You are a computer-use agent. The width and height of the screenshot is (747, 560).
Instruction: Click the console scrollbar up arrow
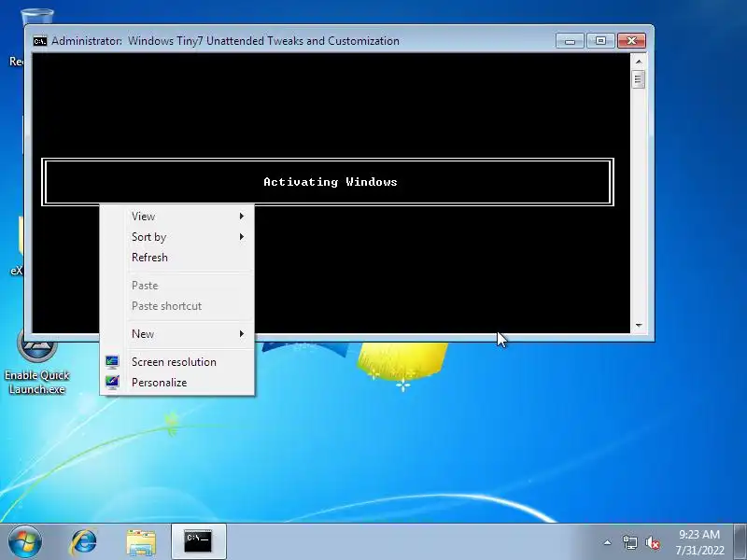[x=639, y=62]
